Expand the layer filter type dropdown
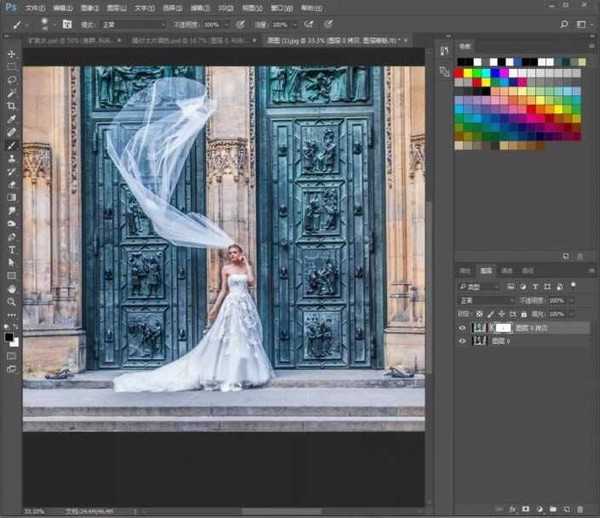Viewport: 600px width, 518px height. 480,285
